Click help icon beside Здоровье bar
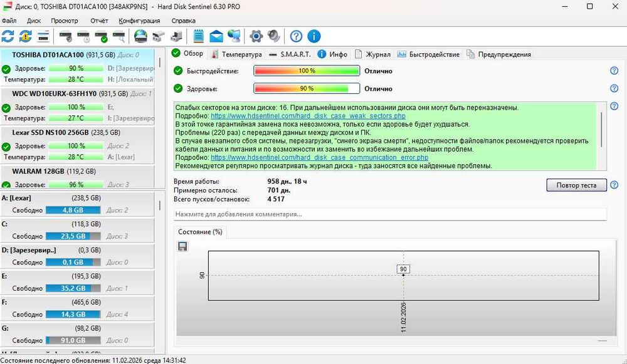627x364 pixels. tap(614, 88)
